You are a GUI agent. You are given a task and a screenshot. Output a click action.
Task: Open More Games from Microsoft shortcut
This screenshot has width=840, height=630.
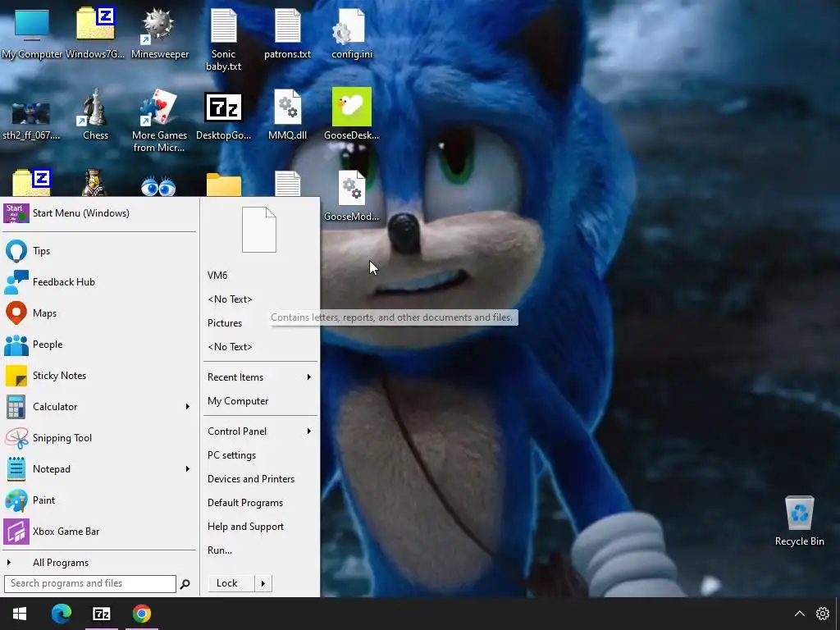click(160, 121)
